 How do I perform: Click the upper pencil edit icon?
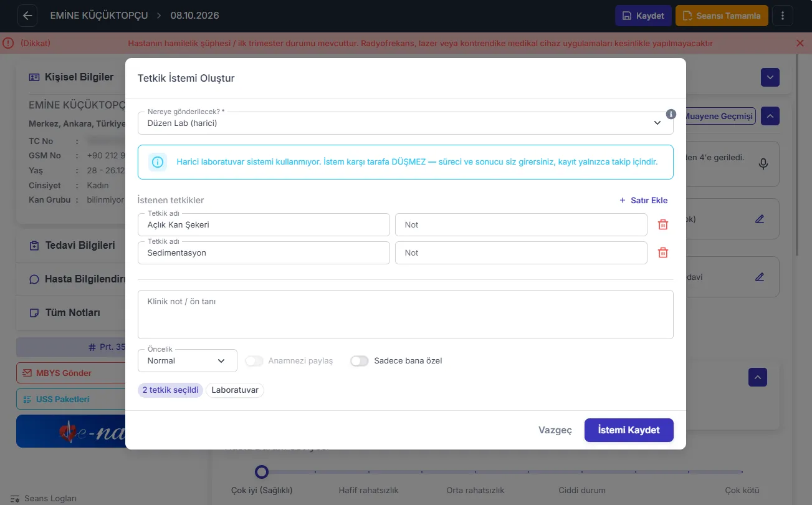[759, 219]
